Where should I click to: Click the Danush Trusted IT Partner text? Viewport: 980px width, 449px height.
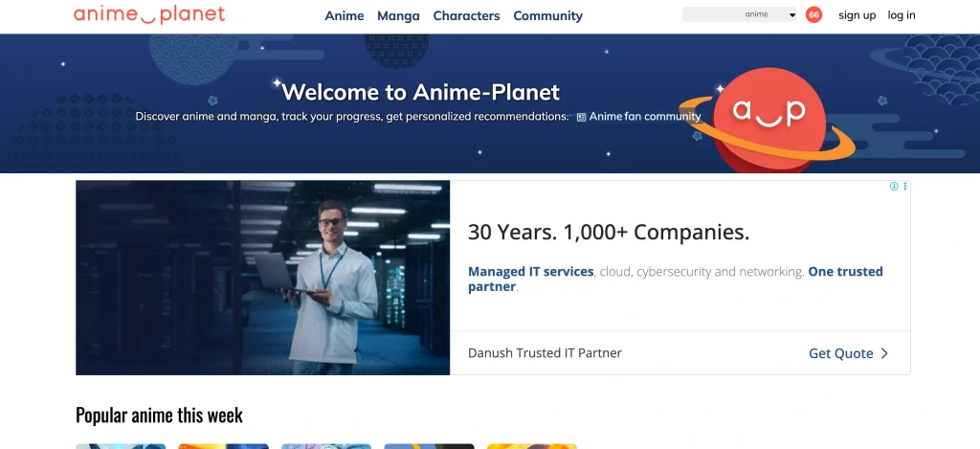click(545, 352)
